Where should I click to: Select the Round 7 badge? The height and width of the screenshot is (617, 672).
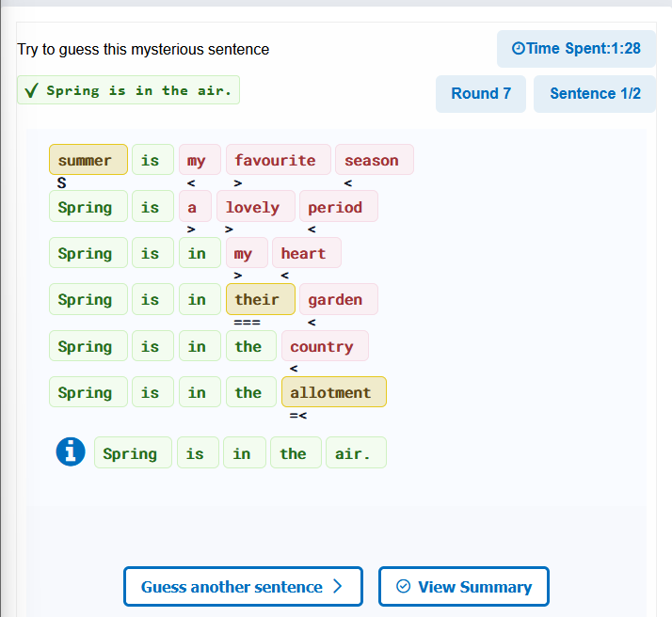(x=481, y=94)
